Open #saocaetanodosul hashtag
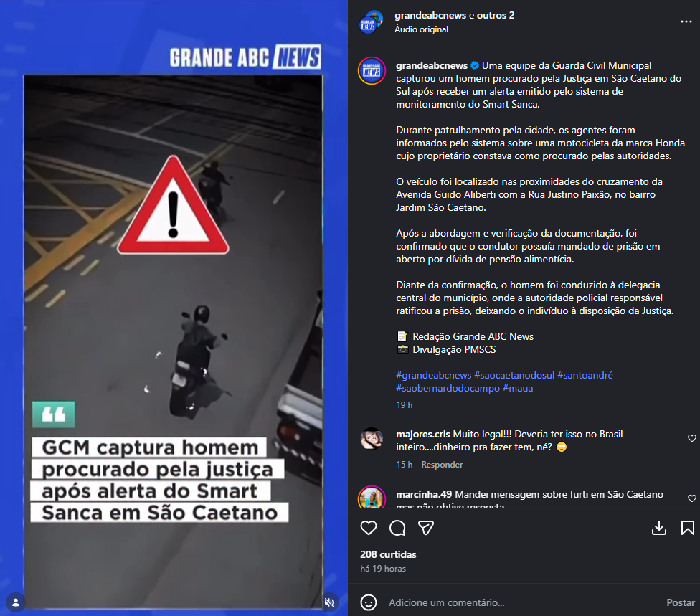700x616 pixels. 514,375
